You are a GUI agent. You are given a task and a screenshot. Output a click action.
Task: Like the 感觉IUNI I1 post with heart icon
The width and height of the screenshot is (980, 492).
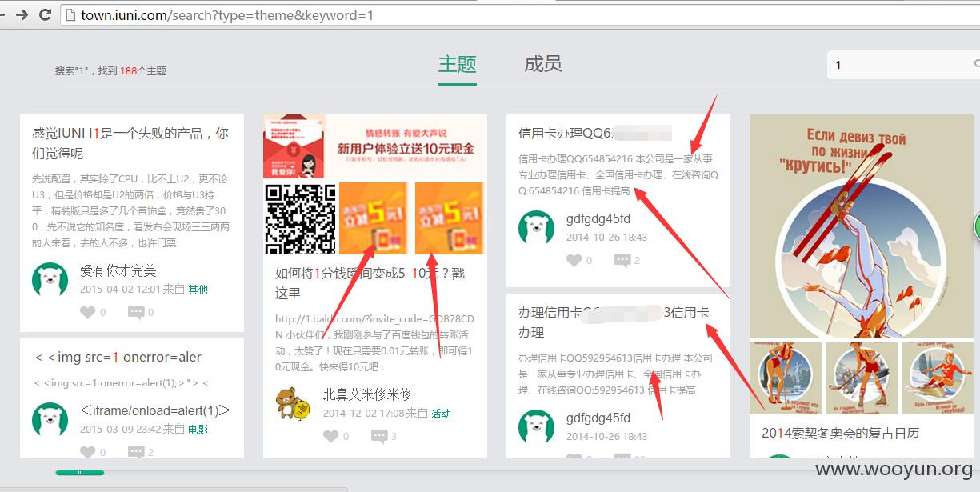86,312
